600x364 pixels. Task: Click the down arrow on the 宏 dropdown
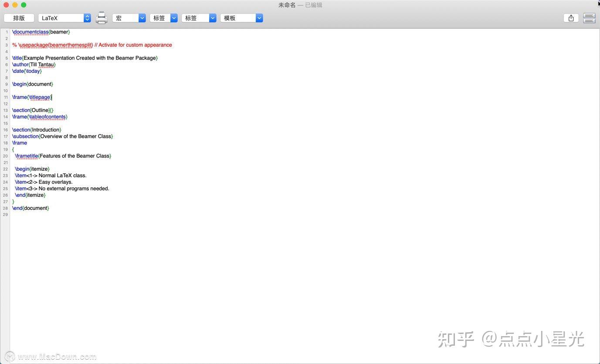[x=142, y=18]
